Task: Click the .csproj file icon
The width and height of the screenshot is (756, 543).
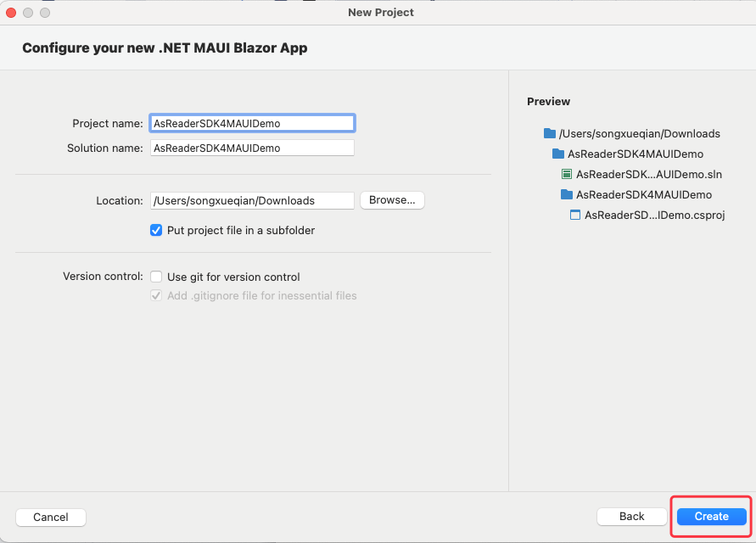Action: point(575,215)
